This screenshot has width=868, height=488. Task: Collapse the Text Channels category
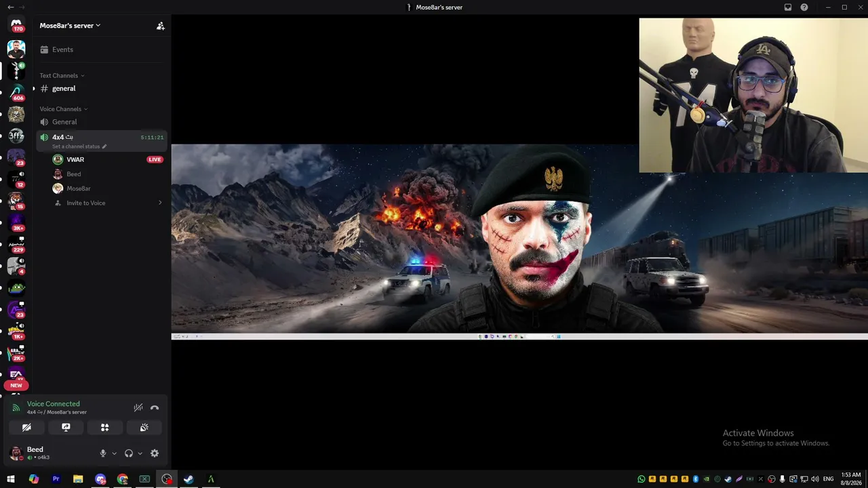point(62,76)
